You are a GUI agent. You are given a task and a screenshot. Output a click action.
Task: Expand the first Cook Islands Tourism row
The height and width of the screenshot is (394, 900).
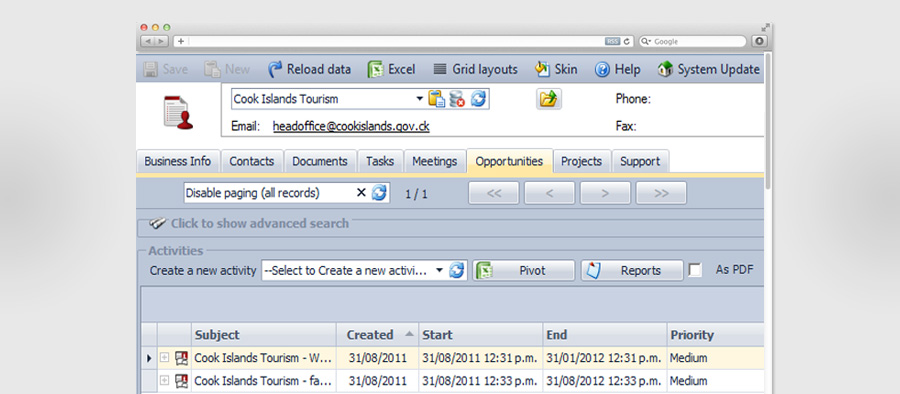165,358
